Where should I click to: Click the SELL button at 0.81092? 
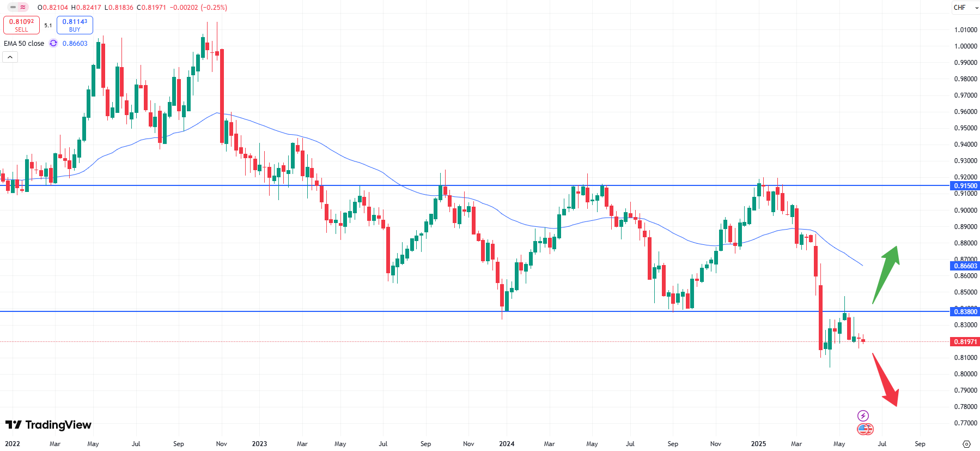tap(21, 25)
